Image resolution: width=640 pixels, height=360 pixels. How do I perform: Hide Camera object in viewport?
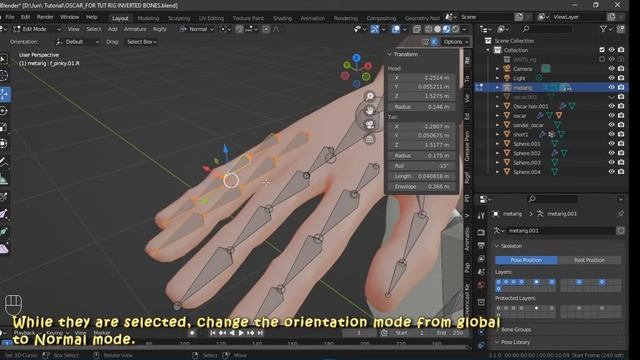611,69
